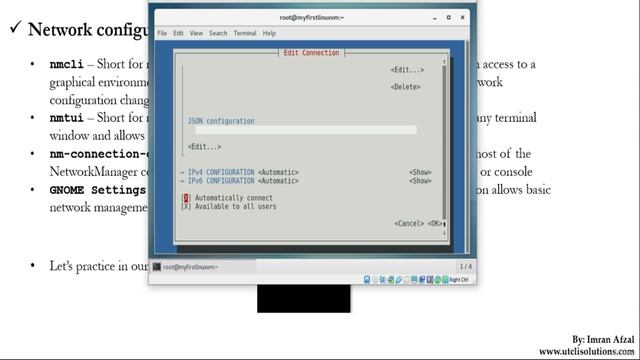The image size is (640, 360).
Task: Minimize the terminal window
Action: click(x=435, y=18)
